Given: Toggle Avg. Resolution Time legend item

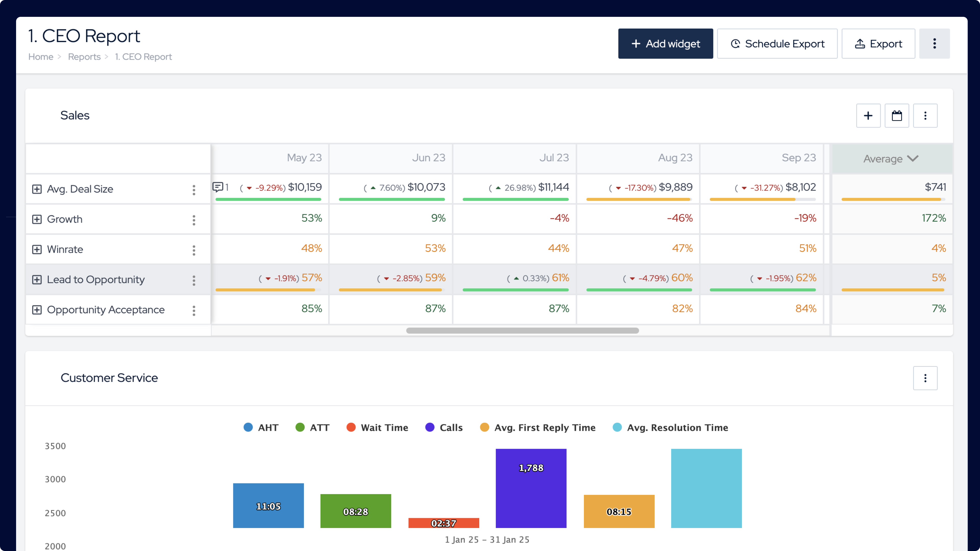Looking at the screenshot, I should (670, 428).
